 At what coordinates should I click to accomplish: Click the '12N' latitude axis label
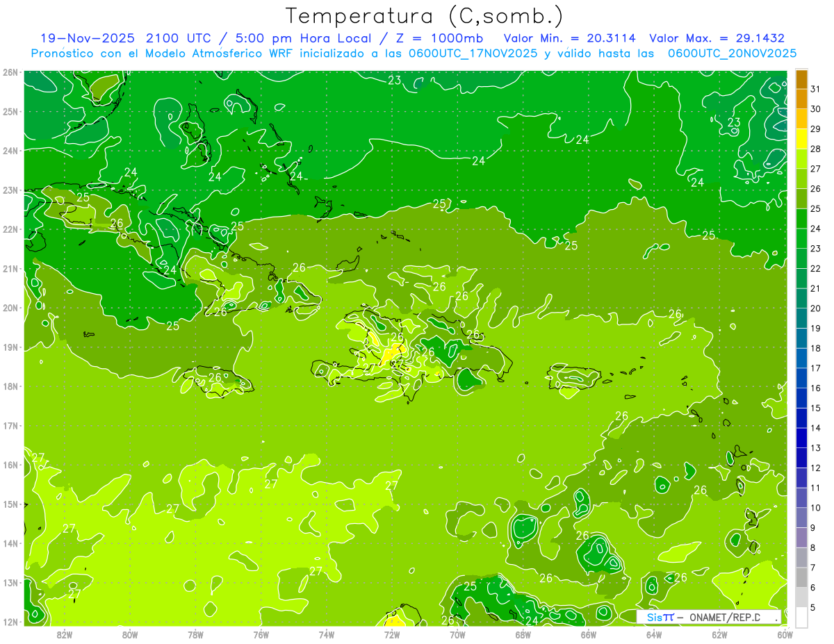(11, 622)
